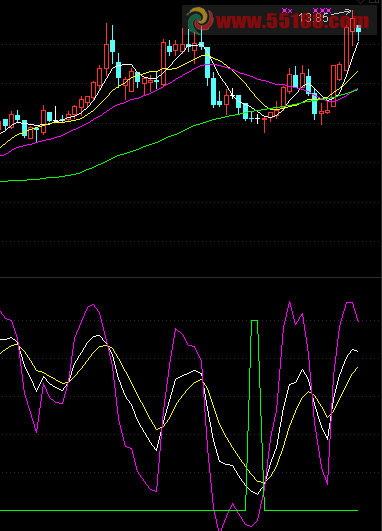Click the pair of magenta cross markers
The height and width of the screenshot is (531, 382).
287,11
